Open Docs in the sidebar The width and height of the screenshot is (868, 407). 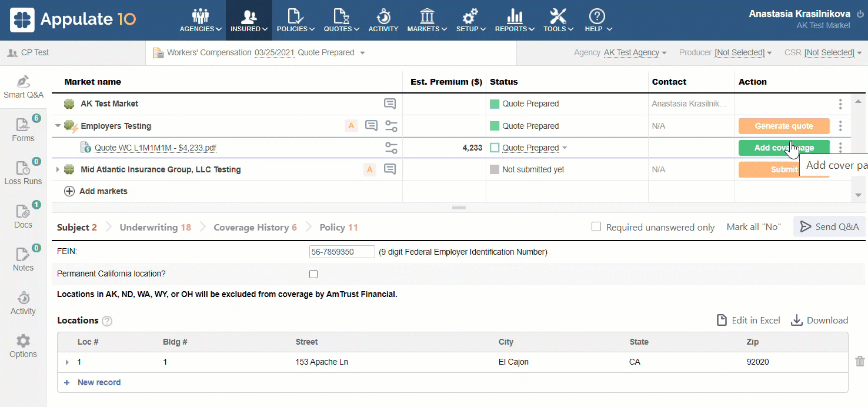pyautogui.click(x=23, y=216)
